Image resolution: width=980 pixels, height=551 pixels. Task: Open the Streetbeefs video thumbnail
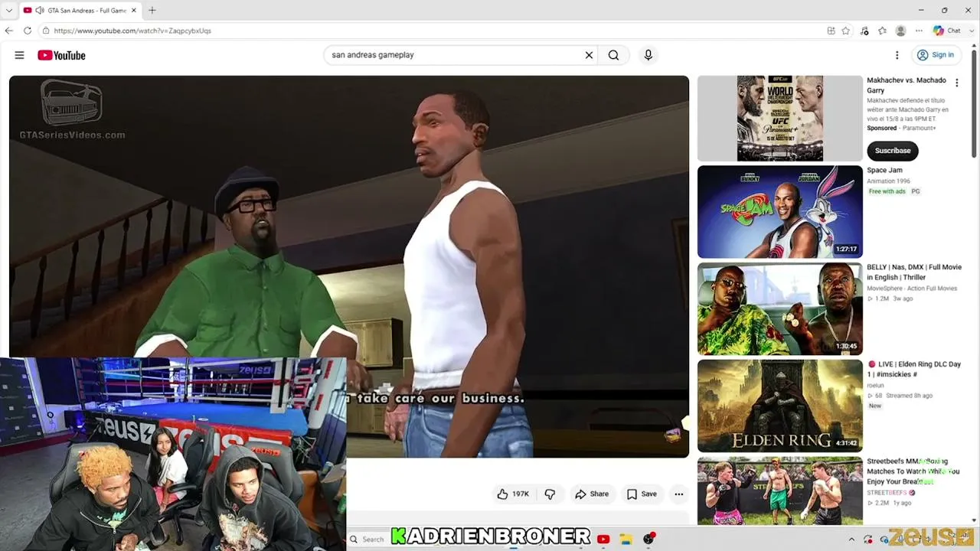pyautogui.click(x=780, y=491)
